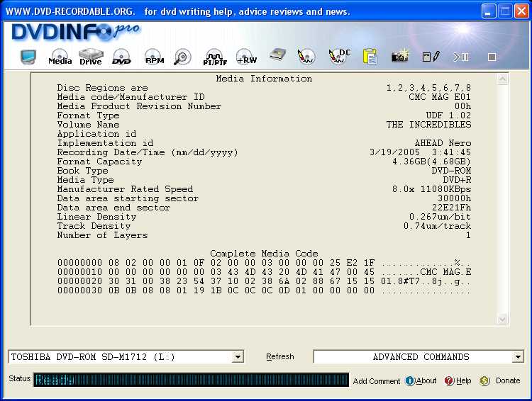This screenshot has width=532, height=401.
Task: Click the play/pause toolbar control
Action: 461,57
